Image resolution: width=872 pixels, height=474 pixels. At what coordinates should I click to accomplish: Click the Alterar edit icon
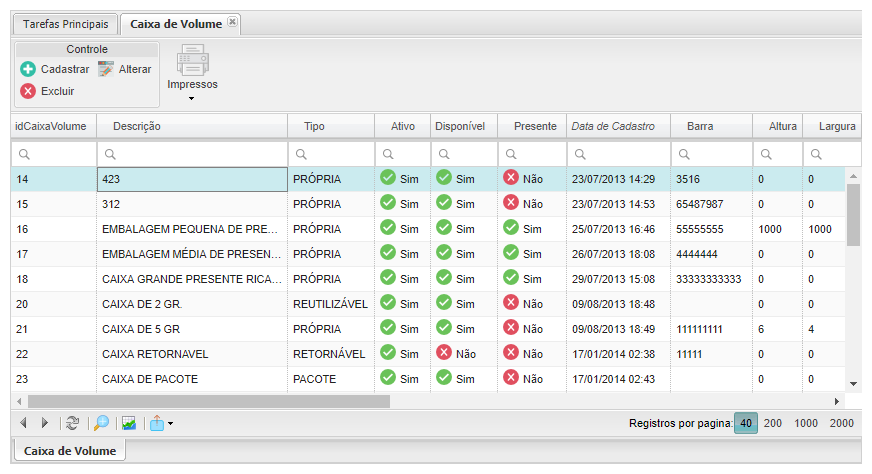[106, 69]
